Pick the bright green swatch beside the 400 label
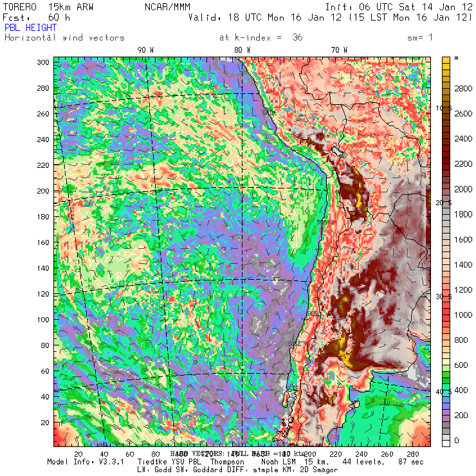This screenshot has height=476, width=476. pos(446,387)
